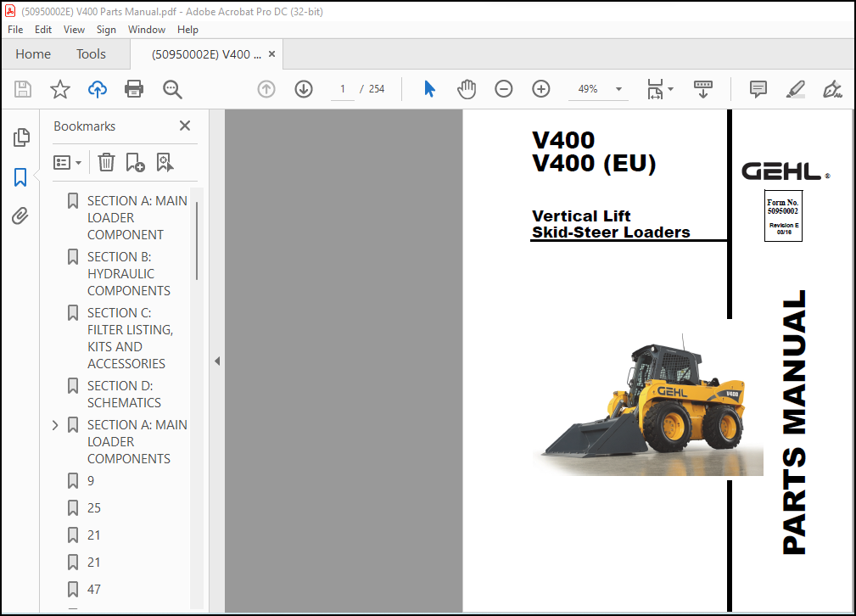Zoom out with minus icon
Viewport: 856px width, 616px height.
tap(503, 89)
